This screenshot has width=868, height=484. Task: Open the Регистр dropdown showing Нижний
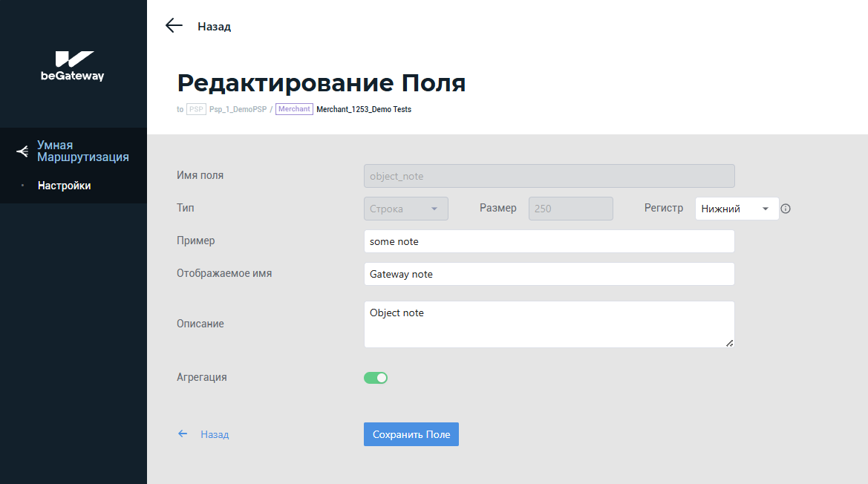pos(737,209)
